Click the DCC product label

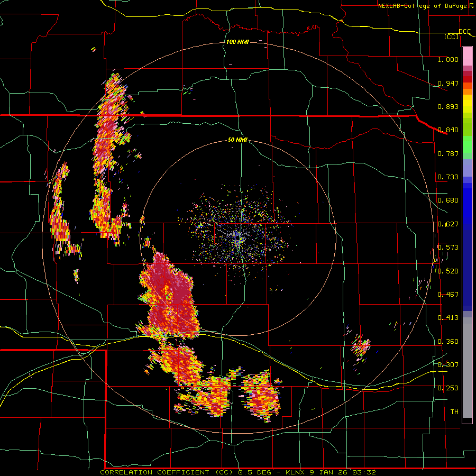465,32
